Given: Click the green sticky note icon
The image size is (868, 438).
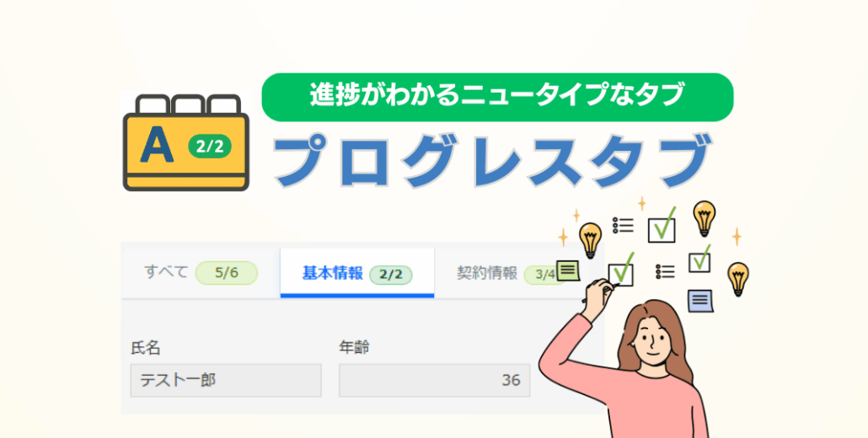Looking at the screenshot, I should 568,270.
